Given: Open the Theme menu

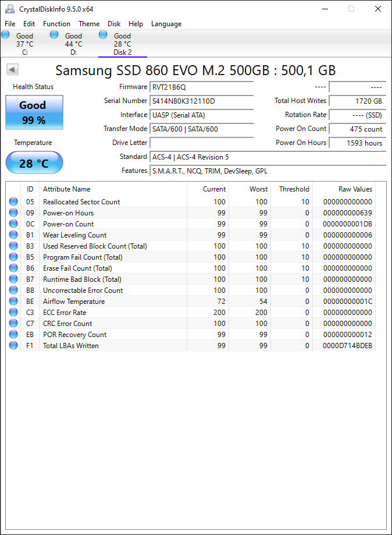Looking at the screenshot, I should point(89,23).
